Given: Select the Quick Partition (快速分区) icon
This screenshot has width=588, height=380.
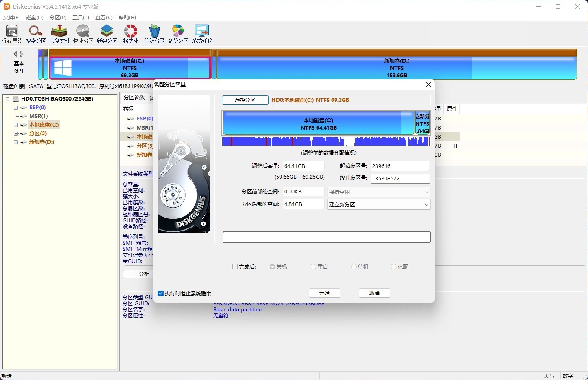Looking at the screenshot, I should tap(83, 34).
